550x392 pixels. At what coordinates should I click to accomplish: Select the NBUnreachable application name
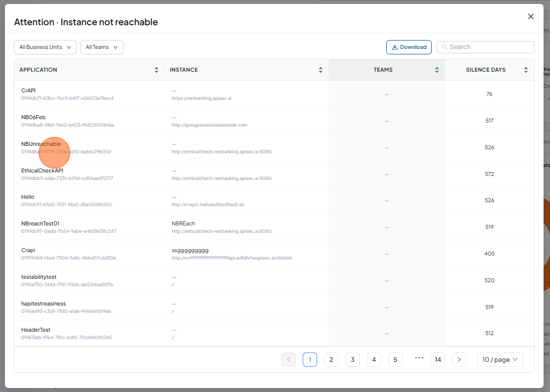tap(41, 144)
